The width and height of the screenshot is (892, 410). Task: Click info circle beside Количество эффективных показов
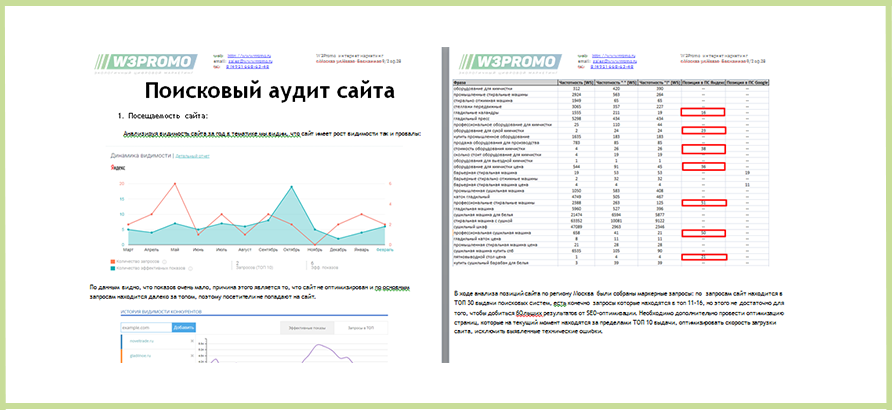(191, 268)
